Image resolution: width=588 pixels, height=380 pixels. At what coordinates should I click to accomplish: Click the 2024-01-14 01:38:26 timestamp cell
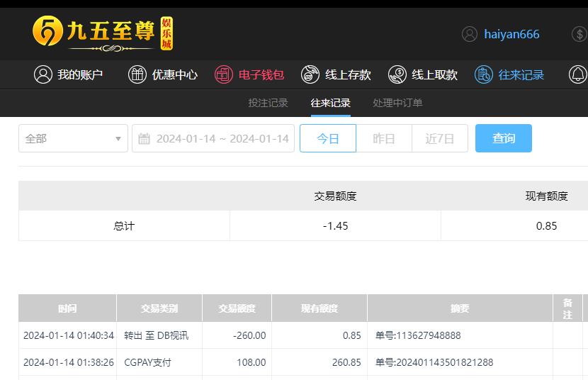pos(69,362)
